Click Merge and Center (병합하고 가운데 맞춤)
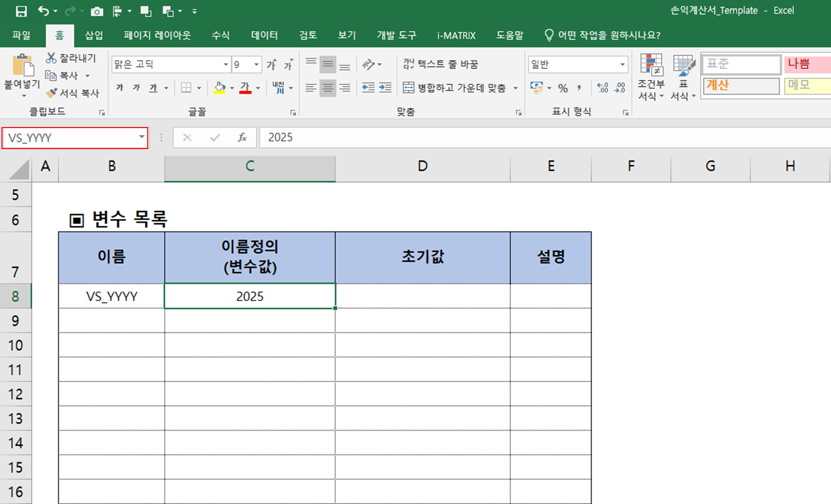 click(455, 88)
